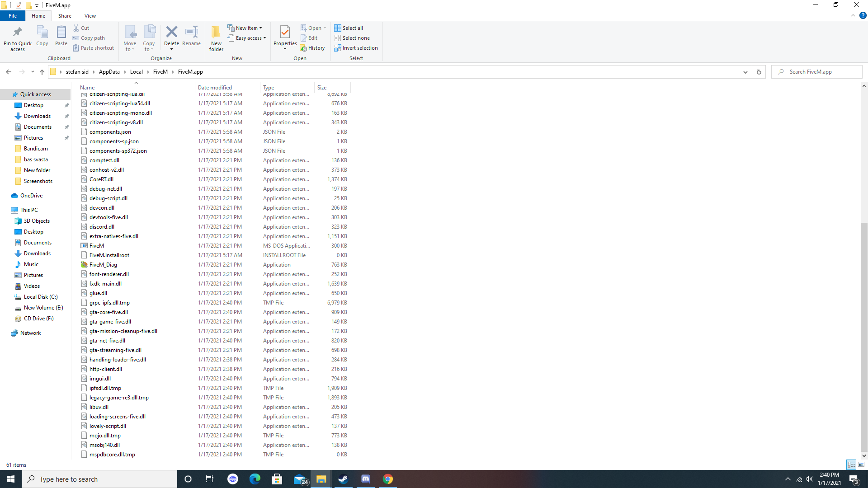868x488 pixels.
Task: Click the Delete icon in the ribbon
Action: pyautogui.click(x=171, y=33)
